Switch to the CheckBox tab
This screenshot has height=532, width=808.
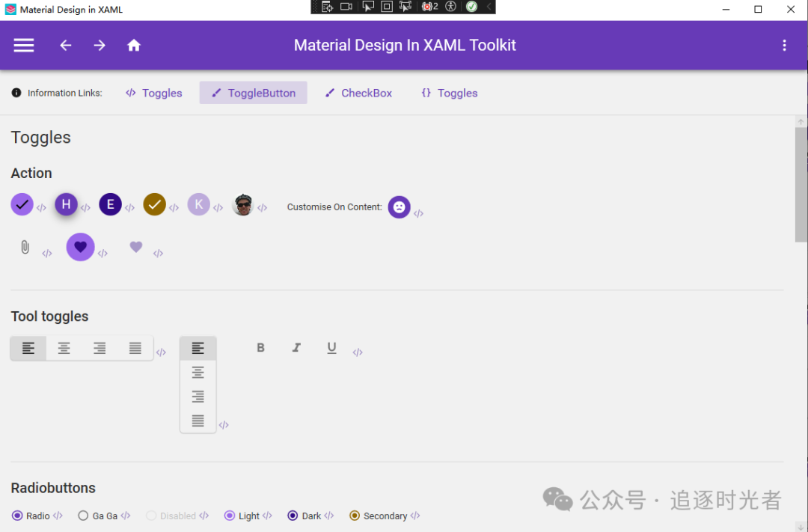(358, 92)
